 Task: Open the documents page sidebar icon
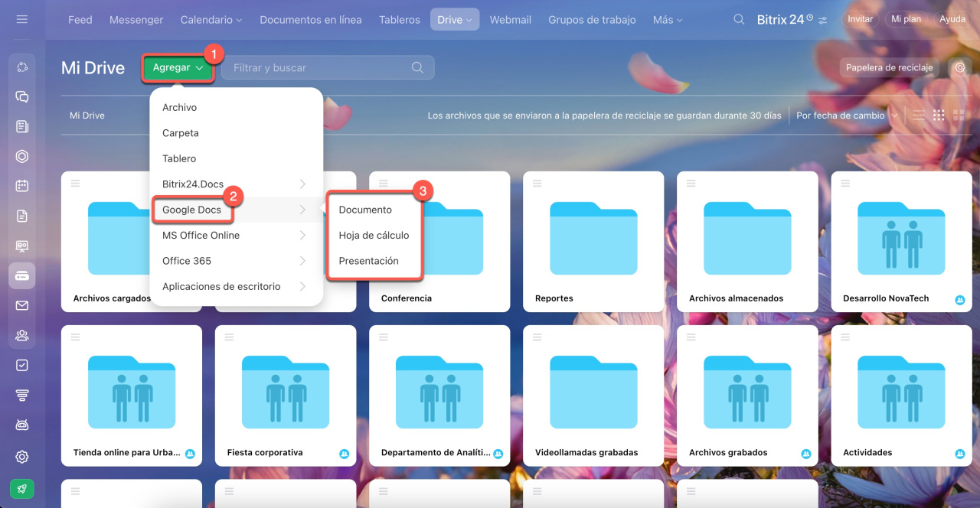coord(22,216)
